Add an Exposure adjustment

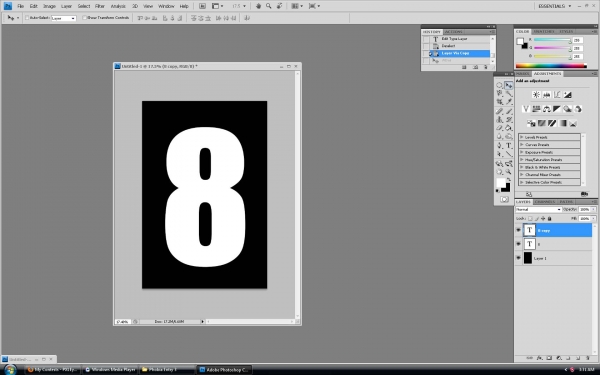pyautogui.click(x=567, y=95)
